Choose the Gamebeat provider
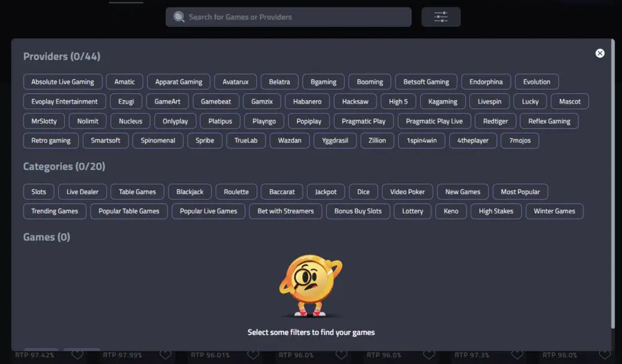622x364 pixels. [216, 102]
